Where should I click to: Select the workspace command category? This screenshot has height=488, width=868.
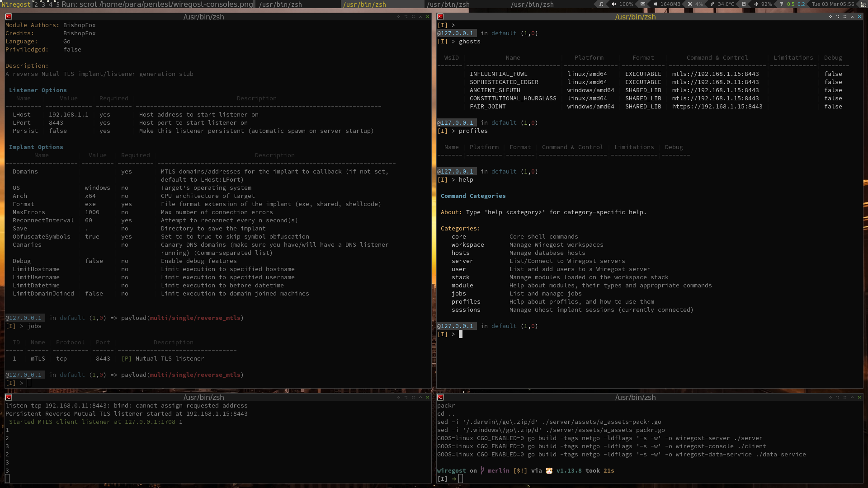coord(467,244)
